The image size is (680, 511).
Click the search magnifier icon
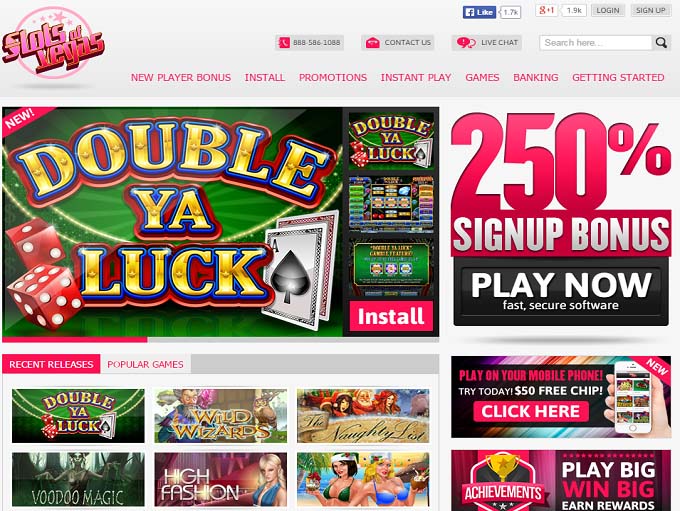pos(661,43)
